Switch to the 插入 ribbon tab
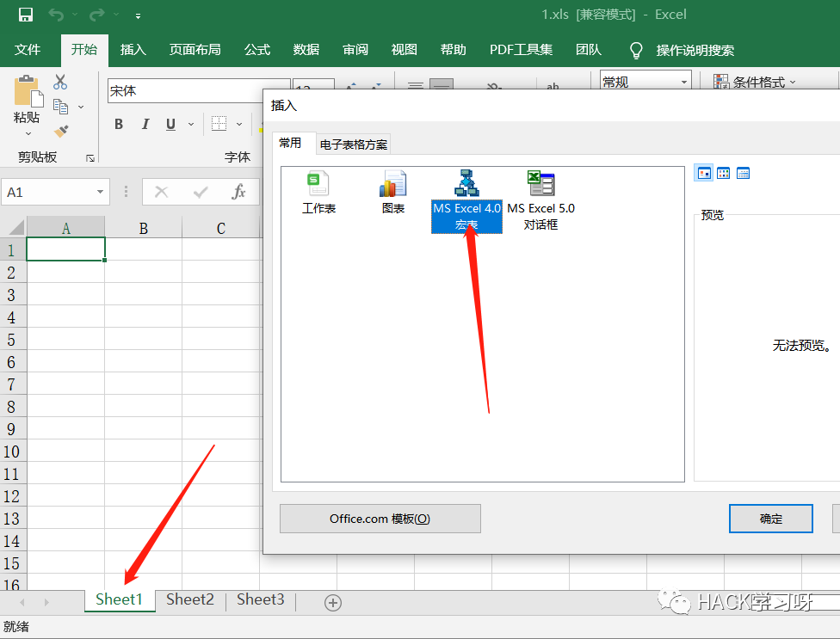 [x=133, y=50]
